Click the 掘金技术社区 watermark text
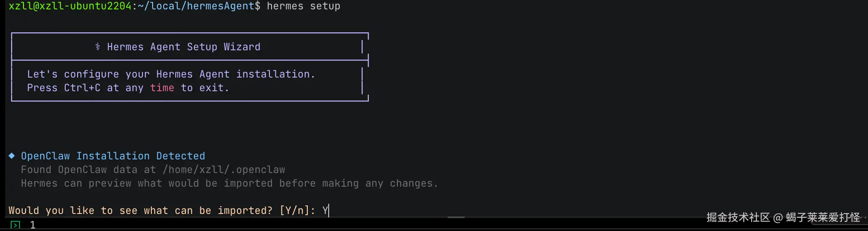Image resolution: width=868 pixels, height=231 pixels. pyautogui.click(x=738, y=218)
